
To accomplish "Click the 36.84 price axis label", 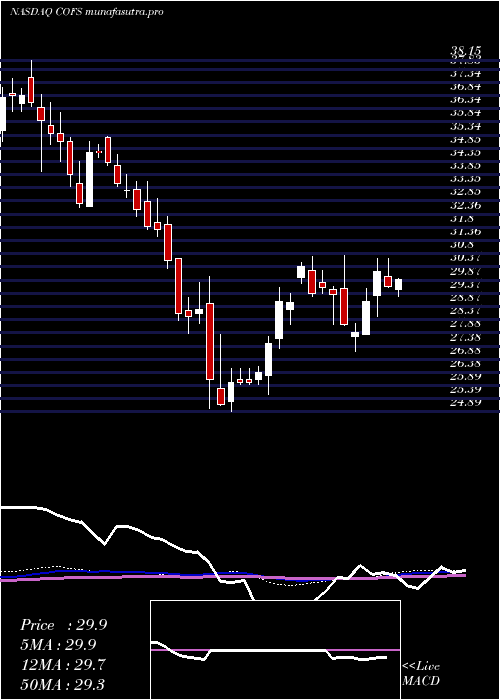I will [x=465, y=86].
